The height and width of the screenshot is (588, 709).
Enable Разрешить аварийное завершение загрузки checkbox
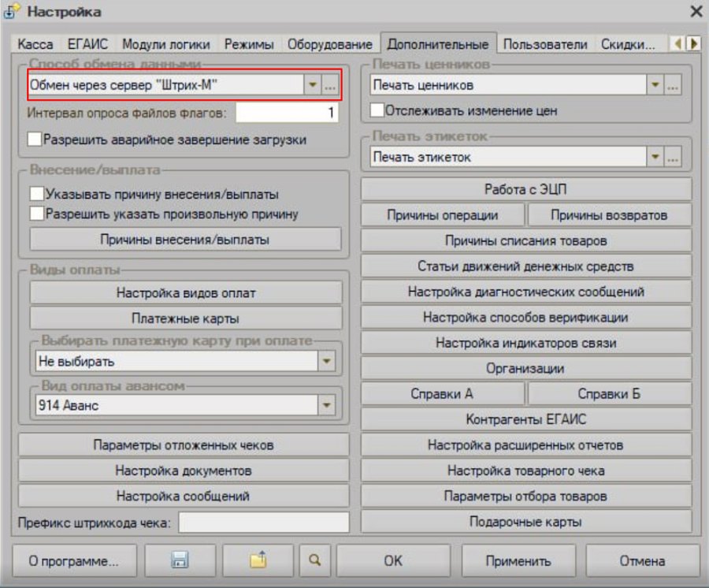35,140
